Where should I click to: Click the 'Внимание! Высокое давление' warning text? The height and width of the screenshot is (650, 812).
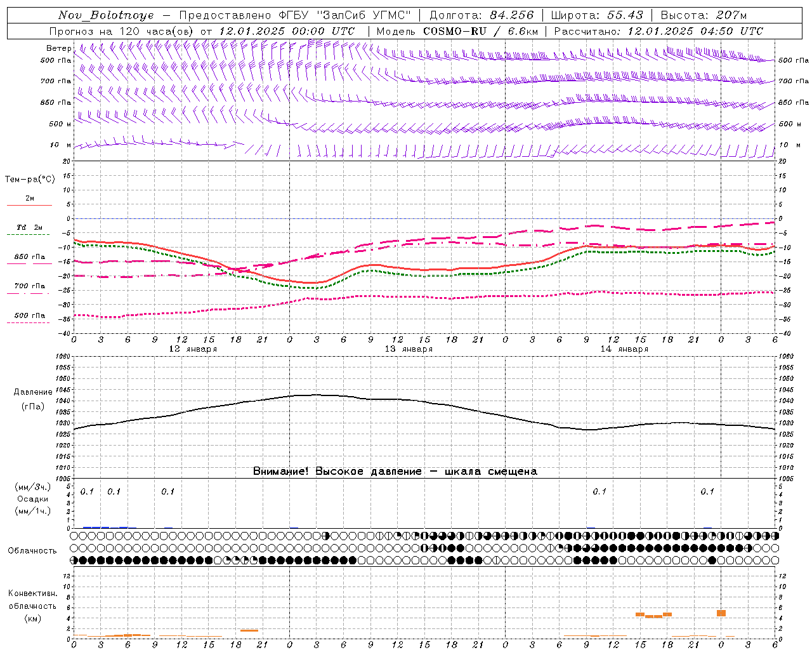point(337,472)
